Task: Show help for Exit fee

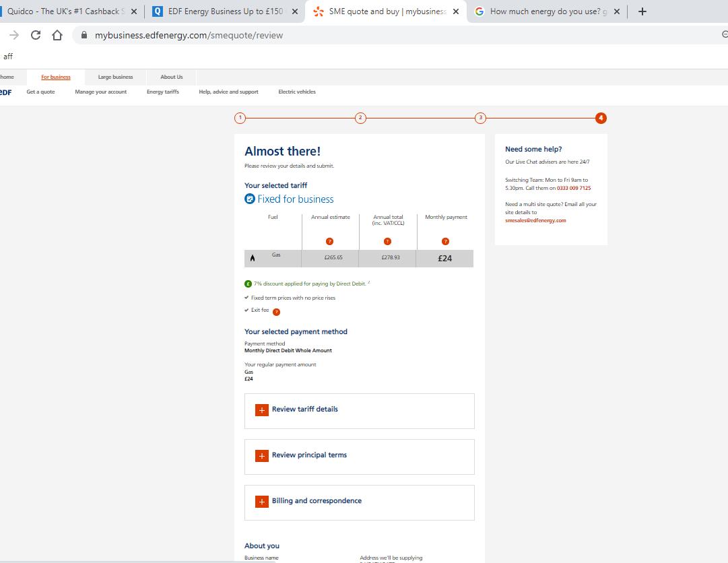Action: click(x=276, y=312)
